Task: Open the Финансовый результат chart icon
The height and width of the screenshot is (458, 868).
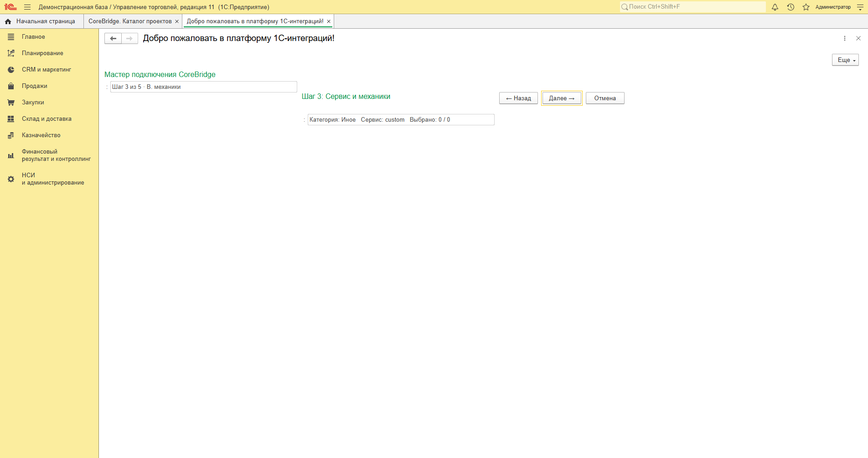Action: click(11, 155)
